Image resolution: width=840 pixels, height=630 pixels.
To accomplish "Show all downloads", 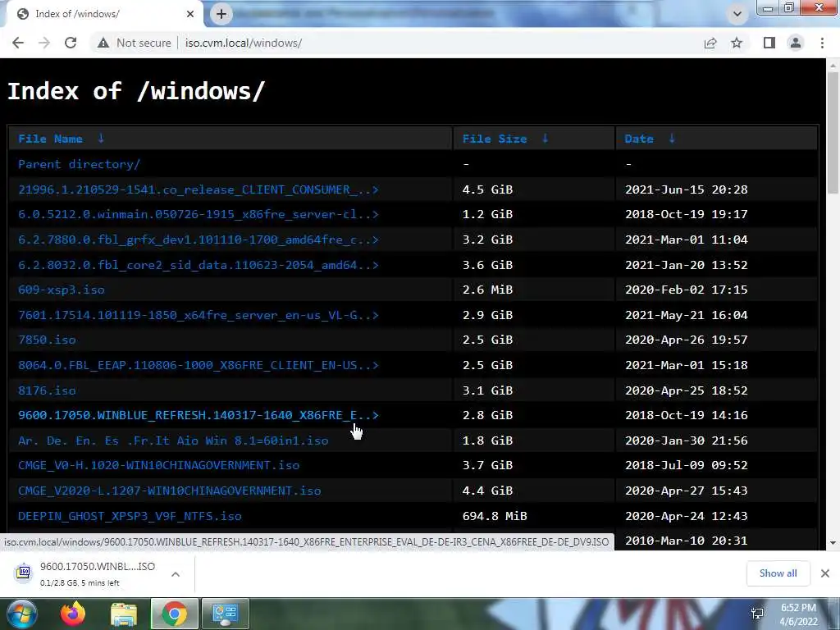I will click(778, 573).
